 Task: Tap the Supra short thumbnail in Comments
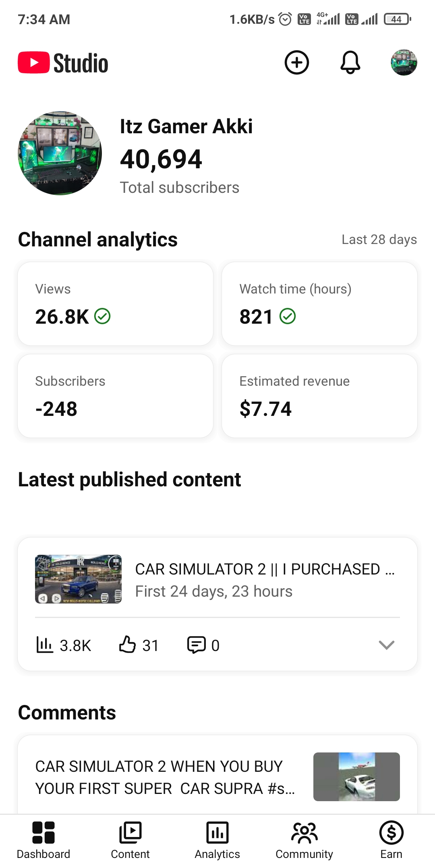point(356,777)
